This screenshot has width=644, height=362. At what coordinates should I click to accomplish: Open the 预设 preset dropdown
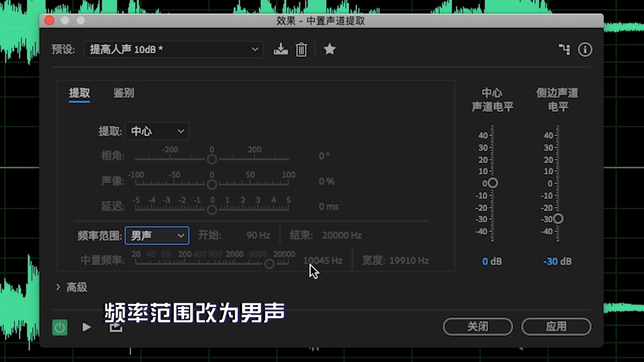173,50
